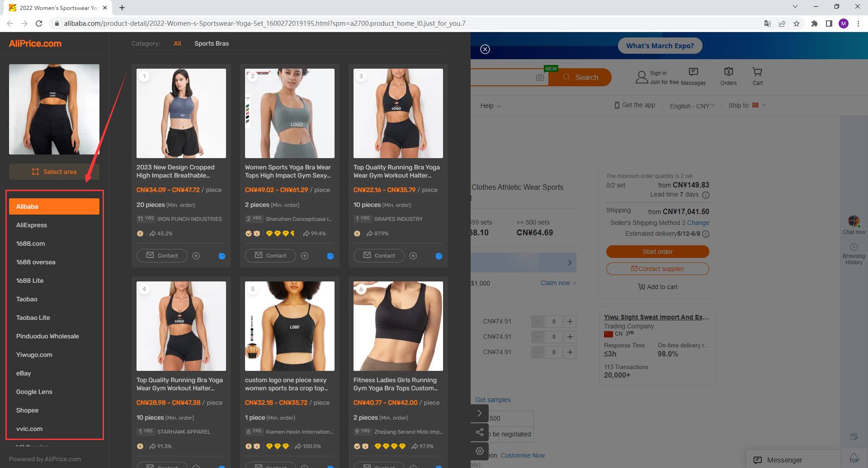Add IRON PUNCH product to compare (plus icon)
Image resolution: width=868 pixels, height=468 pixels.
coord(196,256)
